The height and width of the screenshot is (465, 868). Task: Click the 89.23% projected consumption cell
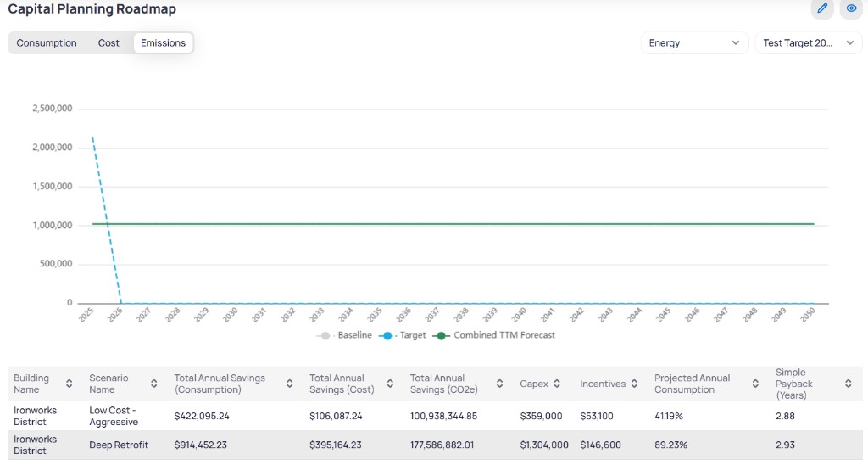(671, 445)
